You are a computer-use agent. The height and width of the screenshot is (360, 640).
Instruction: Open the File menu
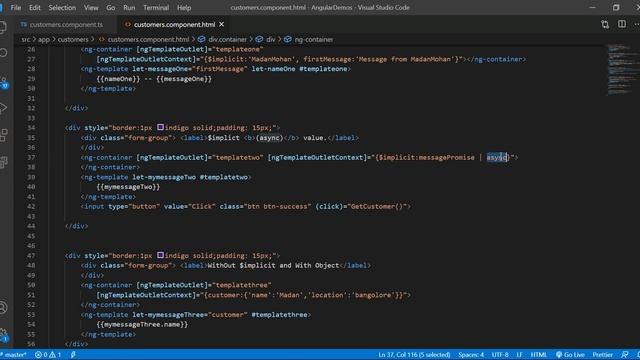point(16,8)
